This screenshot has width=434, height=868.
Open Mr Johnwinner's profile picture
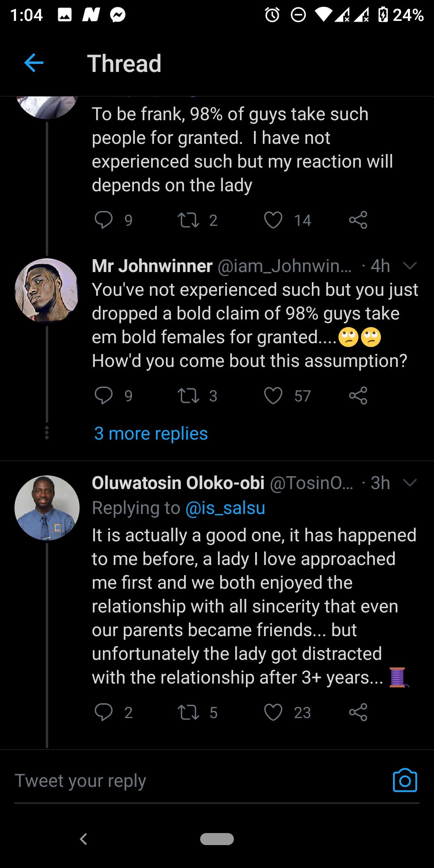pos(47,291)
